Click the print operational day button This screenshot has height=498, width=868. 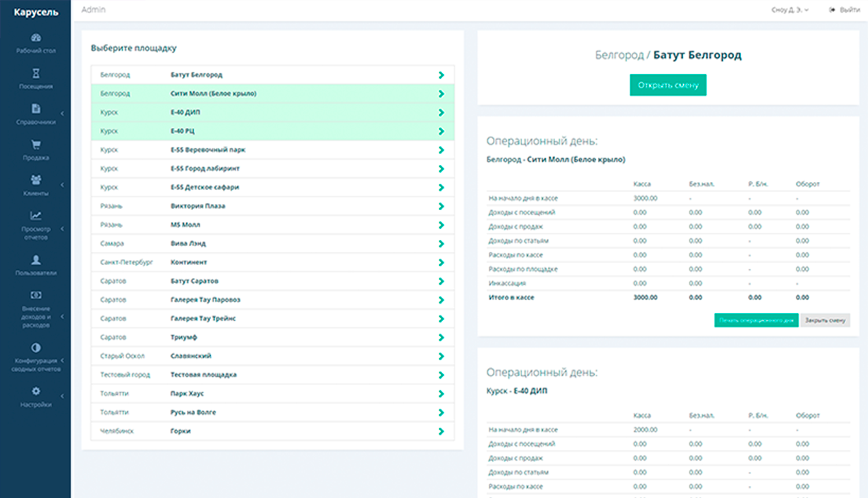[756, 320]
